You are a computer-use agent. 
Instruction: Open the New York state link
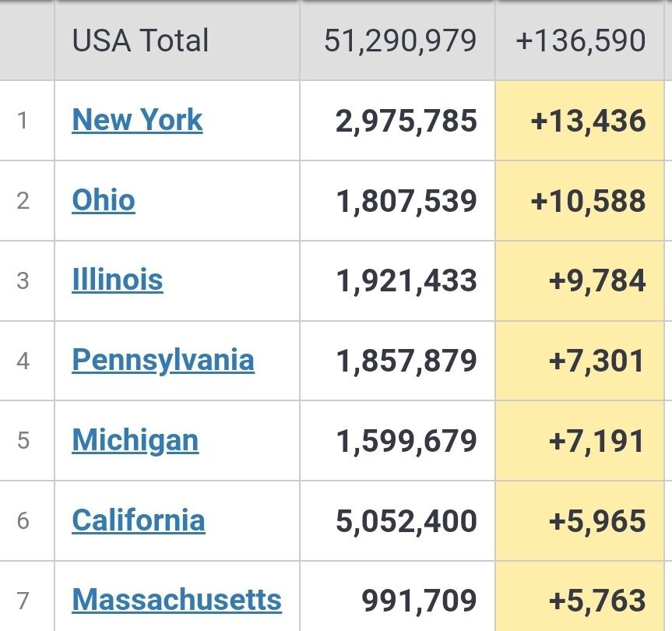(x=137, y=120)
